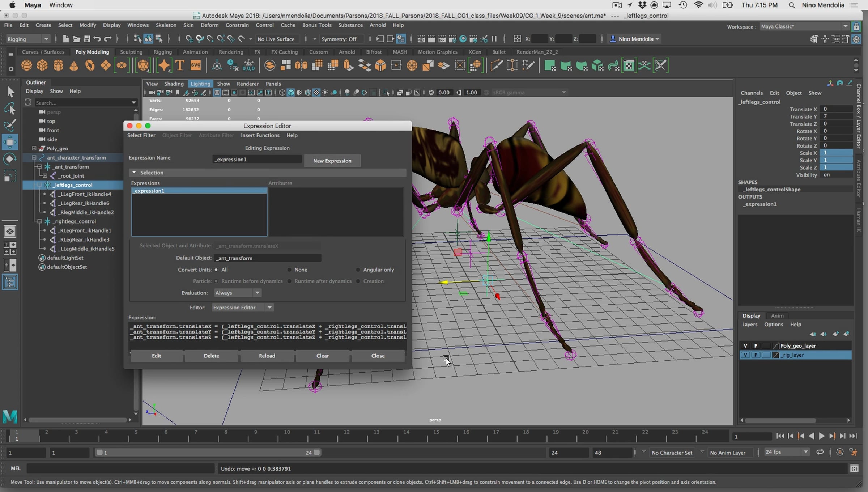Switch to the Rigging shelf tab
Image resolution: width=868 pixels, height=492 pixels.
coord(162,52)
